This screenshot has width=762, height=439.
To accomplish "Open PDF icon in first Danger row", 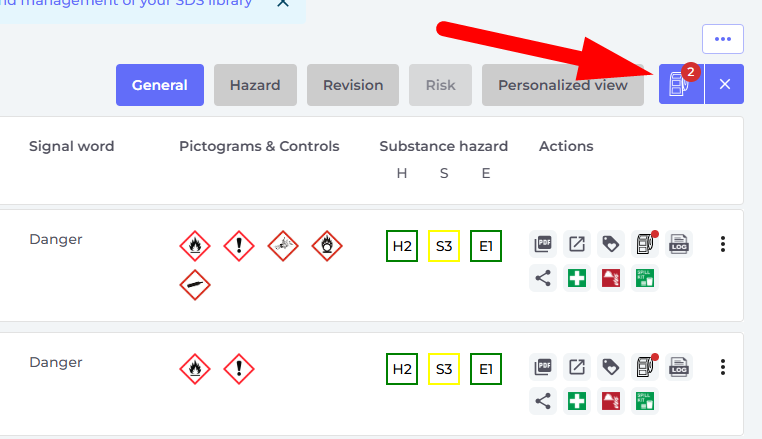I will (x=543, y=244).
